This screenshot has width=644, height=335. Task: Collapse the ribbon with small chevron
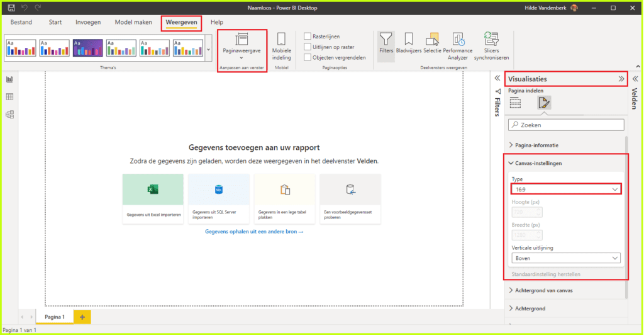coord(638,66)
